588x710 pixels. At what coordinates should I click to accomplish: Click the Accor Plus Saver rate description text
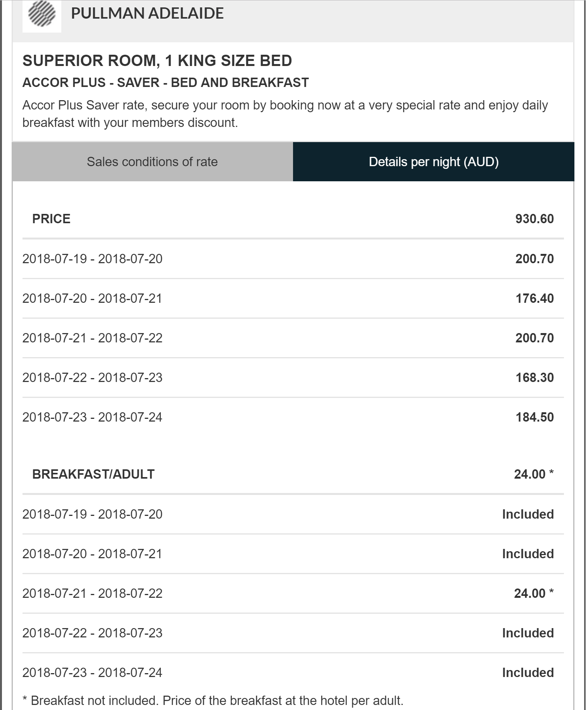285,114
